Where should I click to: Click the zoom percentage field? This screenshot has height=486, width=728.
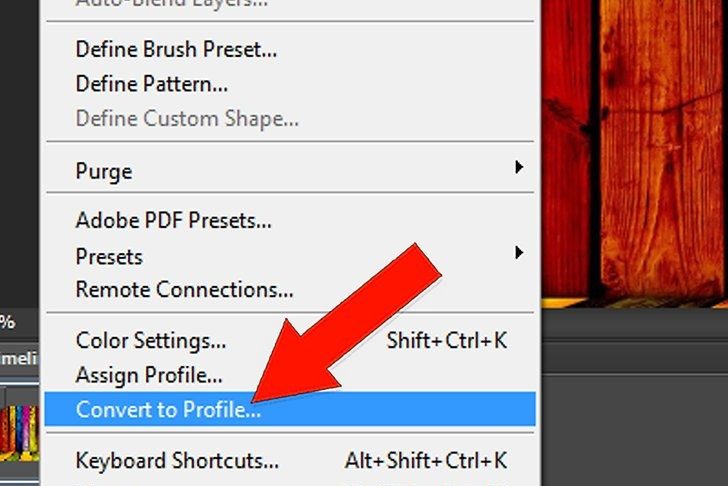click(x=8, y=322)
